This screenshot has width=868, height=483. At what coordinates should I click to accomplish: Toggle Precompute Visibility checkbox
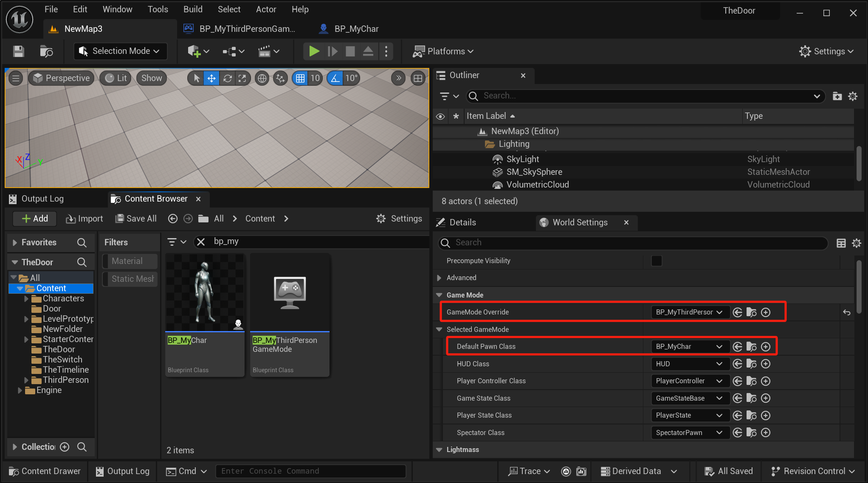tap(657, 261)
